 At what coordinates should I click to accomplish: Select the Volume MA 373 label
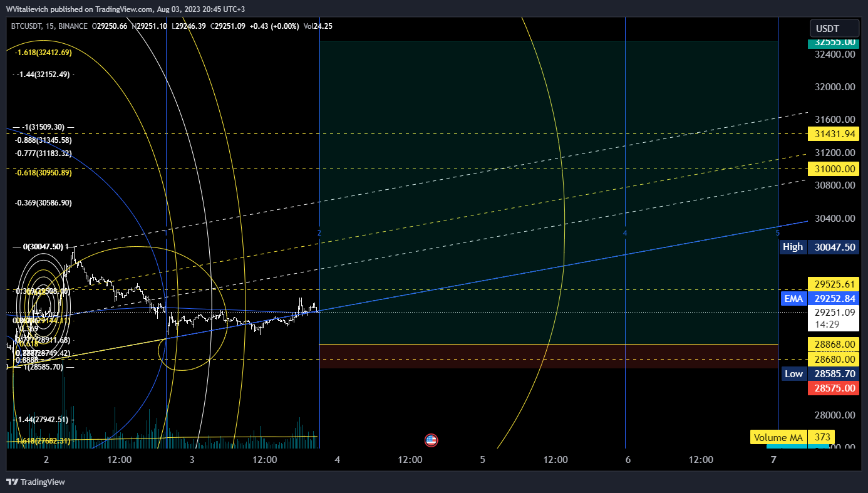792,437
